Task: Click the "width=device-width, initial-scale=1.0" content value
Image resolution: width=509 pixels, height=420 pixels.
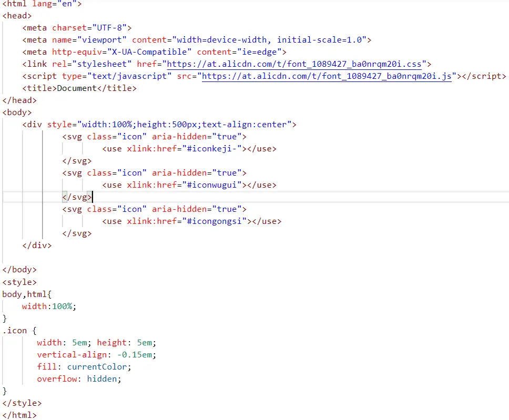Action: [269, 40]
